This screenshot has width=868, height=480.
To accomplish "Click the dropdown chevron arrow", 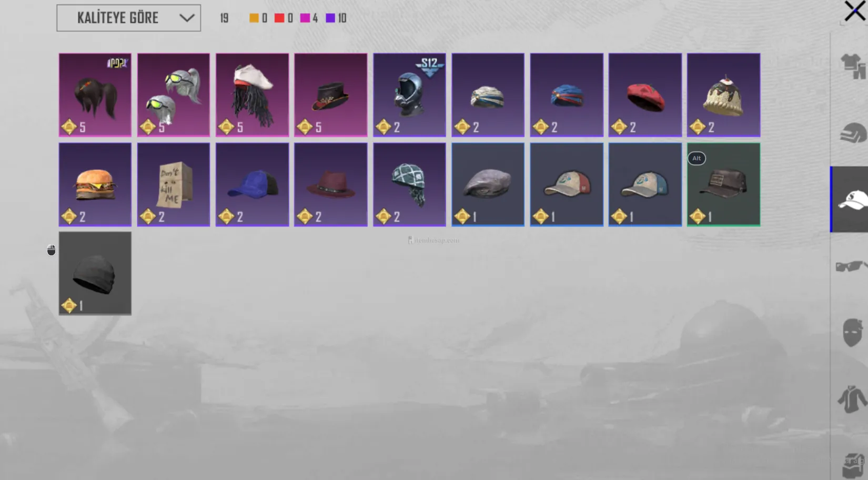I will [x=187, y=18].
